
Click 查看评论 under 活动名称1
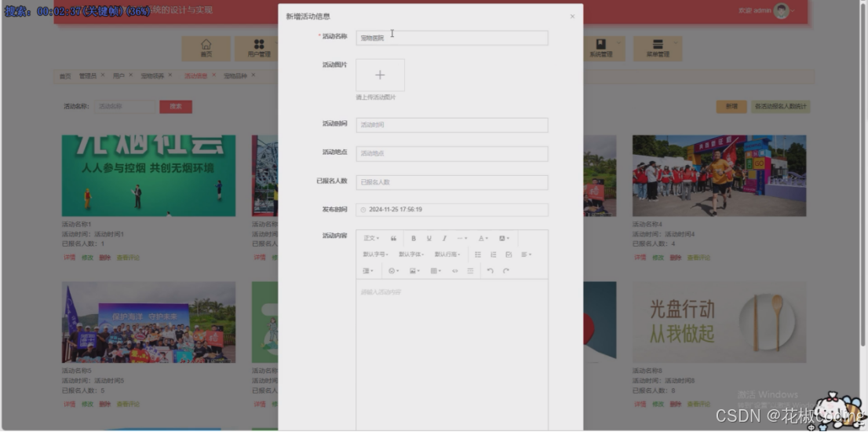(x=128, y=258)
